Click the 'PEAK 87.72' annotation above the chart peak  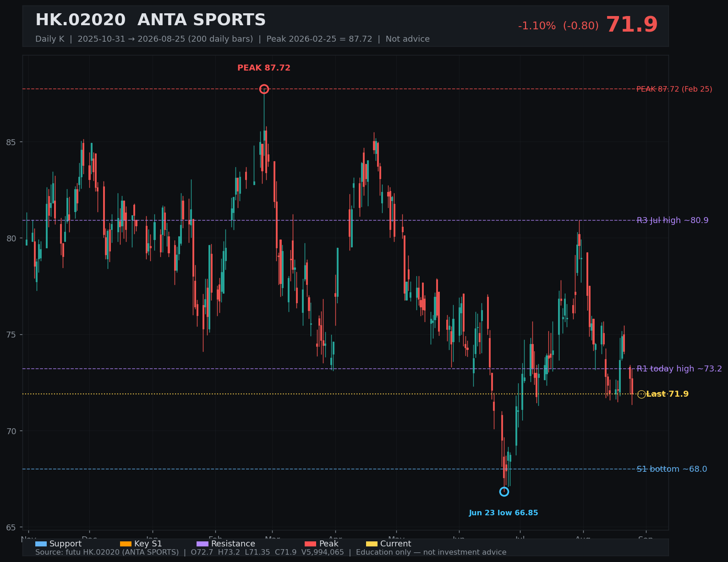click(264, 68)
